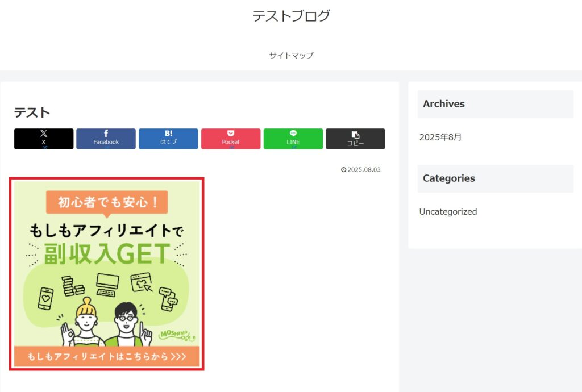Share post via LINE button

tap(293, 139)
